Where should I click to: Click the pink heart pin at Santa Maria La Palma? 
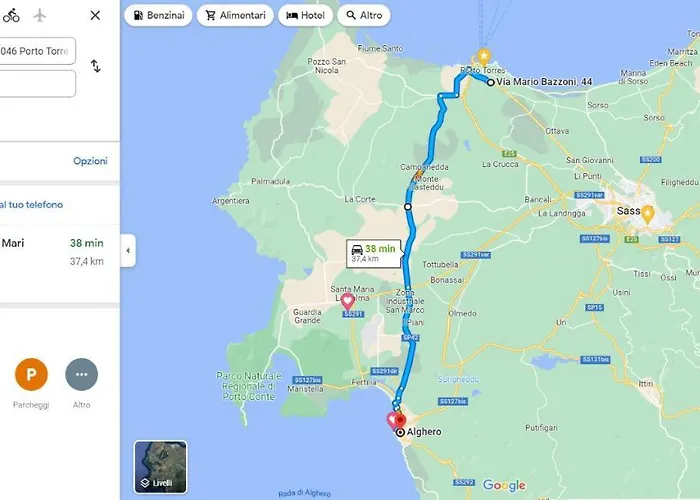pos(347,301)
